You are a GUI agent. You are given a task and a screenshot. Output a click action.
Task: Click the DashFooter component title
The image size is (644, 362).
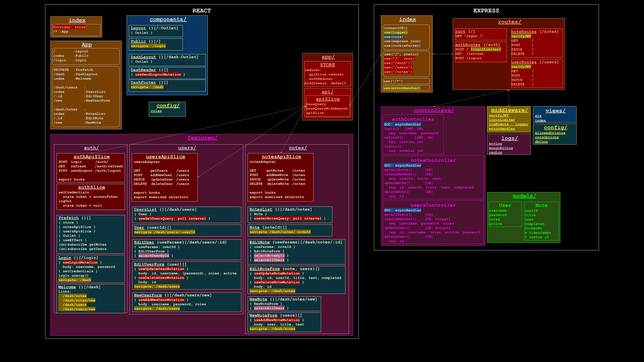click(x=143, y=82)
